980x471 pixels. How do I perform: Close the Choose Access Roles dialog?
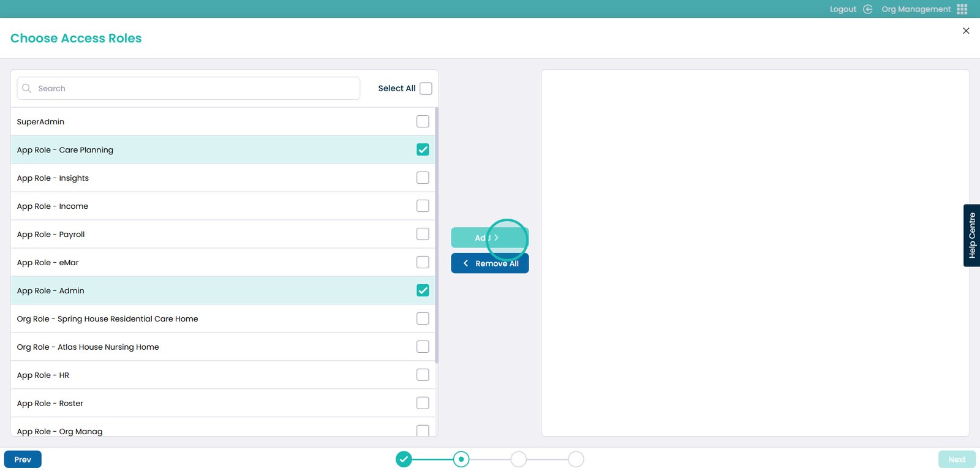(966, 31)
